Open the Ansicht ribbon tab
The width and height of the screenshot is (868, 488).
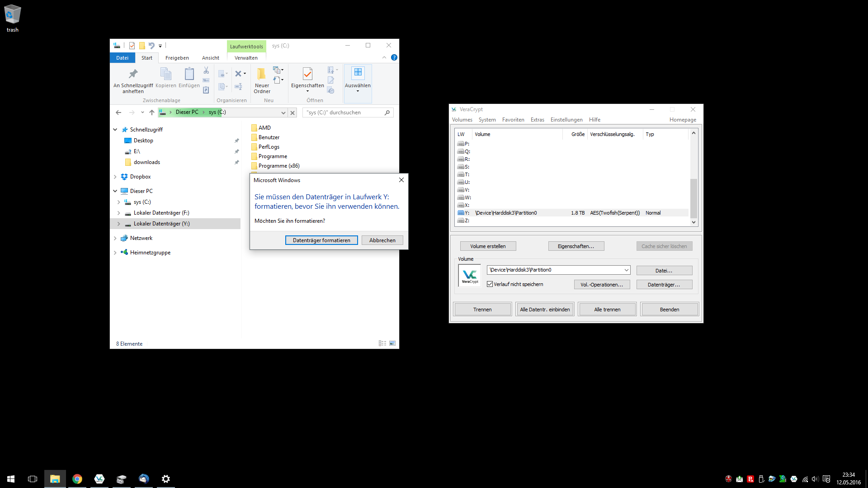[x=210, y=58]
